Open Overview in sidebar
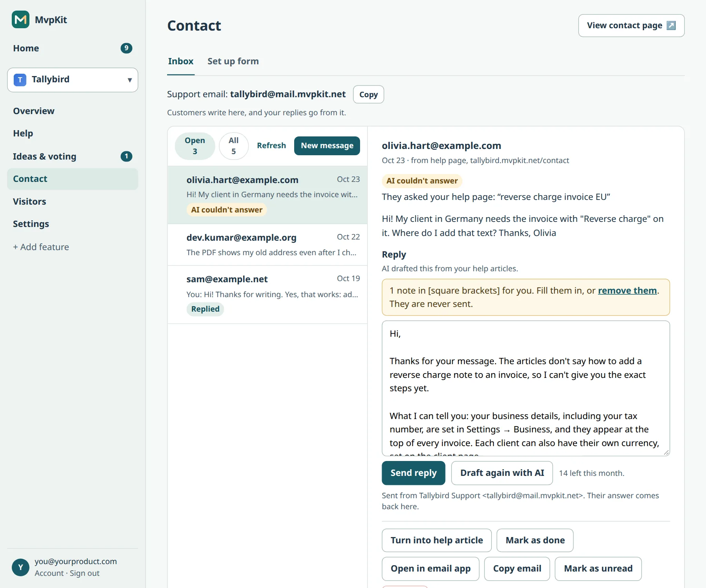This screenshot has height=588, width=706. (x=73, y=111)
